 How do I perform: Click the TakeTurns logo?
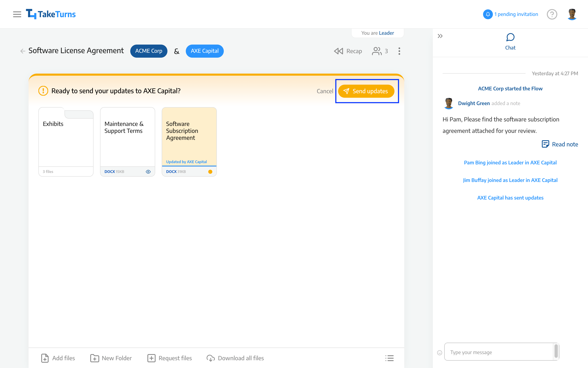(x=51, y=14)
